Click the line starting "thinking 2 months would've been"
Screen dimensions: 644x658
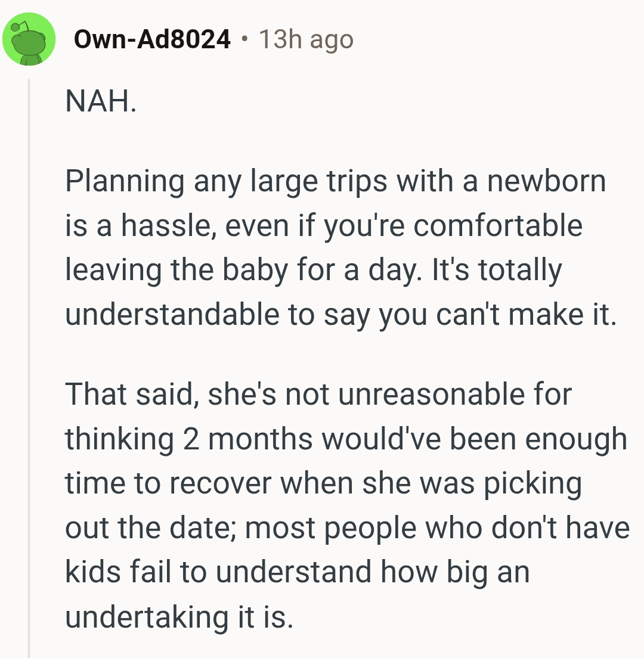pyautogui.click(x=346, y=439)
